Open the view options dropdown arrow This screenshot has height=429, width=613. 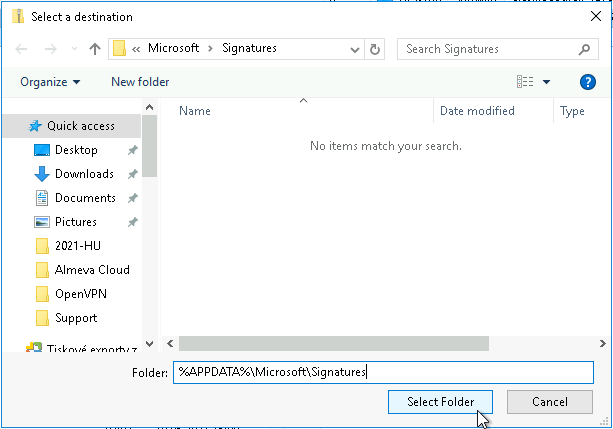coord(547,82)
